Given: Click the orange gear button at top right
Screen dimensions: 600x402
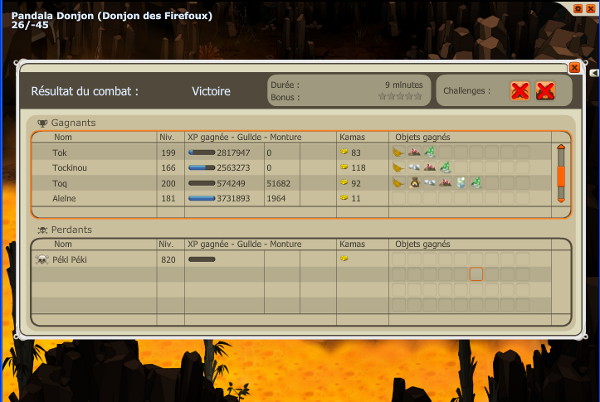Looking at the screenshot, I should click(578, 8).
